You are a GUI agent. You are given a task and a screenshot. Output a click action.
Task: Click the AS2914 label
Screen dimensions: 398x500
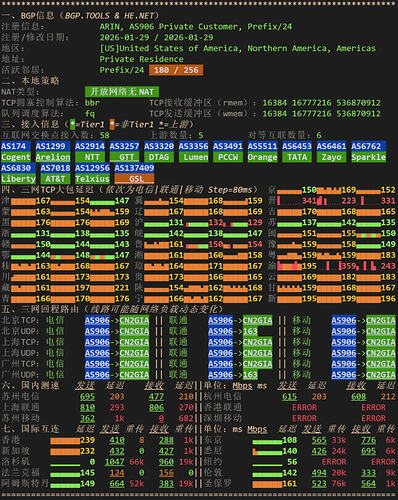(x=90, y=146)
